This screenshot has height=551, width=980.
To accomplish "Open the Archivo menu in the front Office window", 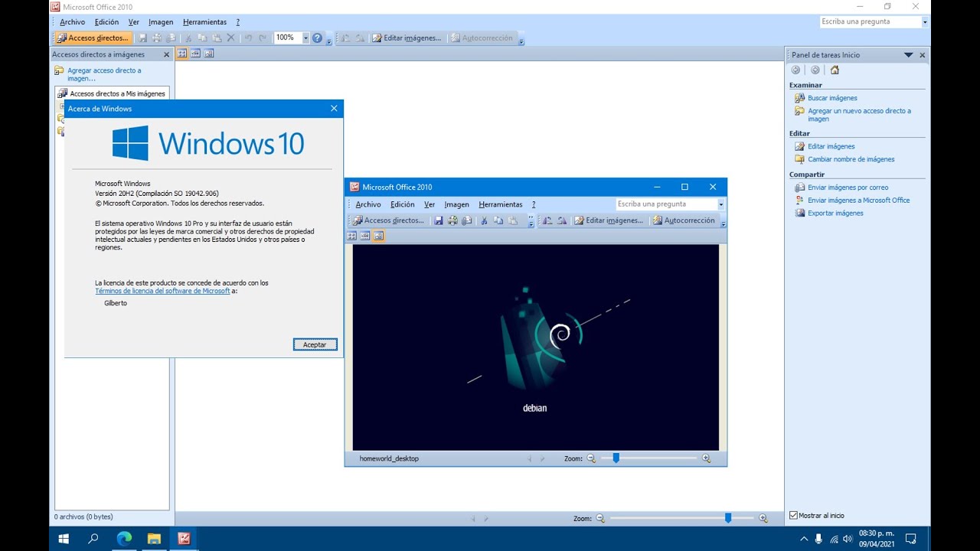I will pos(368,204).
